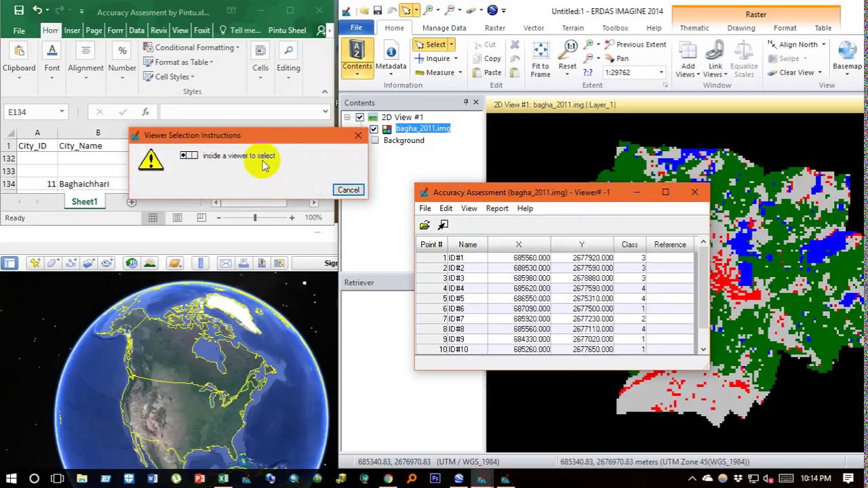
Task: Add a polygon in Google Earth
Action: click(x=53, y=263)
